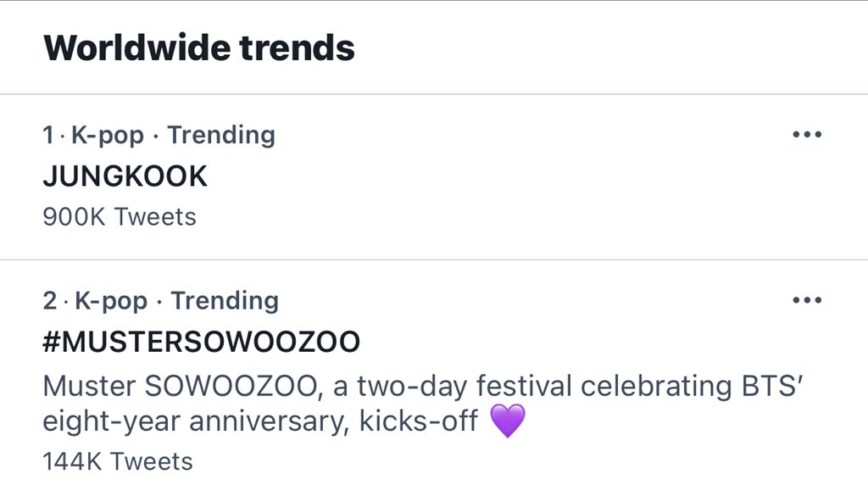Click rank number 1 of first trend

(x=47, y=135)
